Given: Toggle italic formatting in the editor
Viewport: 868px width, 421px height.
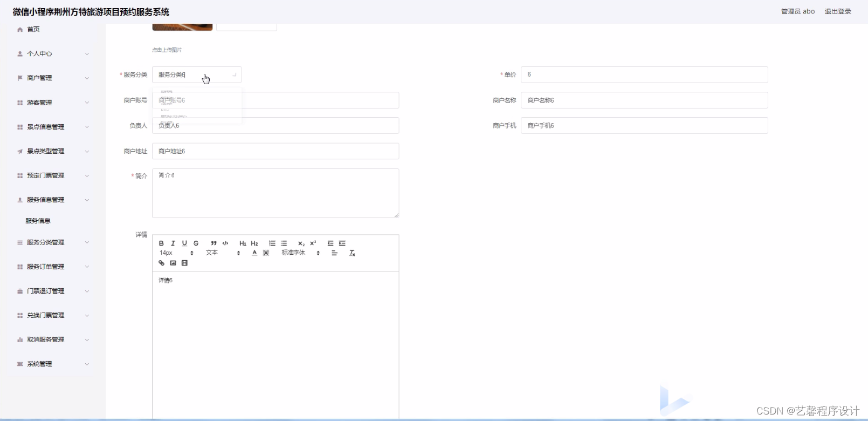Looking at the screenshot, I should tap(173, 243).
